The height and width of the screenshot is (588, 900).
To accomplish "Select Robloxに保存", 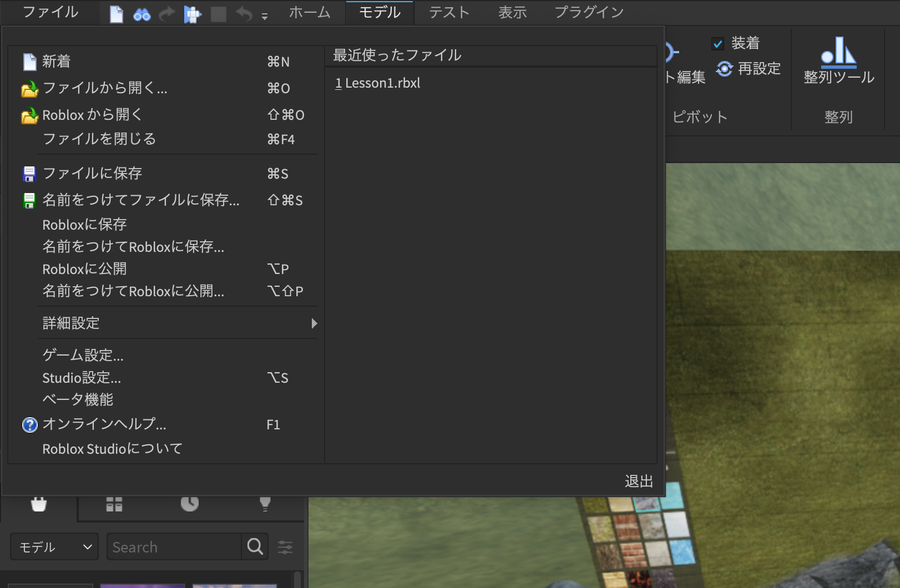I will click(165, 225).
